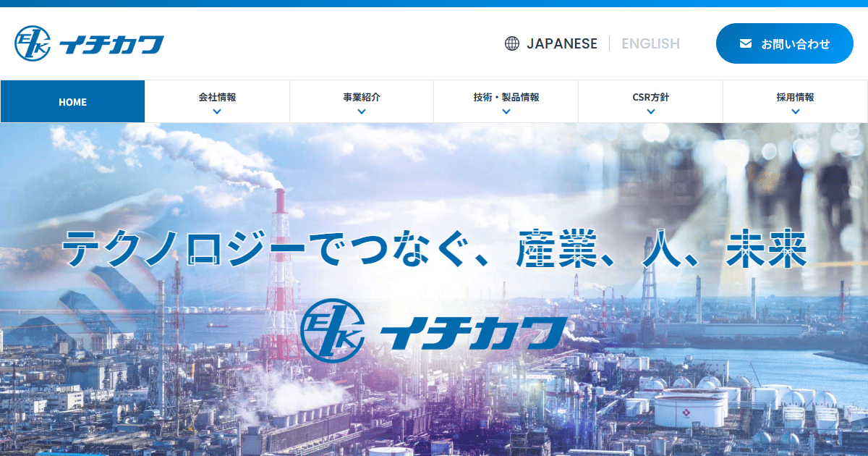Click the お問い合わせ contact button
Screen dimensions: 868x456
(x=784, y=43)
